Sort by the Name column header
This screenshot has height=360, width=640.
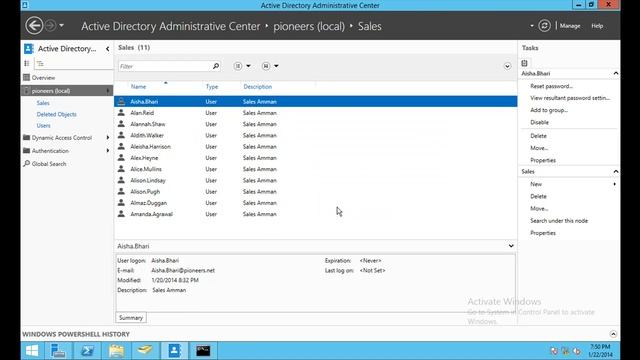click(x=138, y=87)
